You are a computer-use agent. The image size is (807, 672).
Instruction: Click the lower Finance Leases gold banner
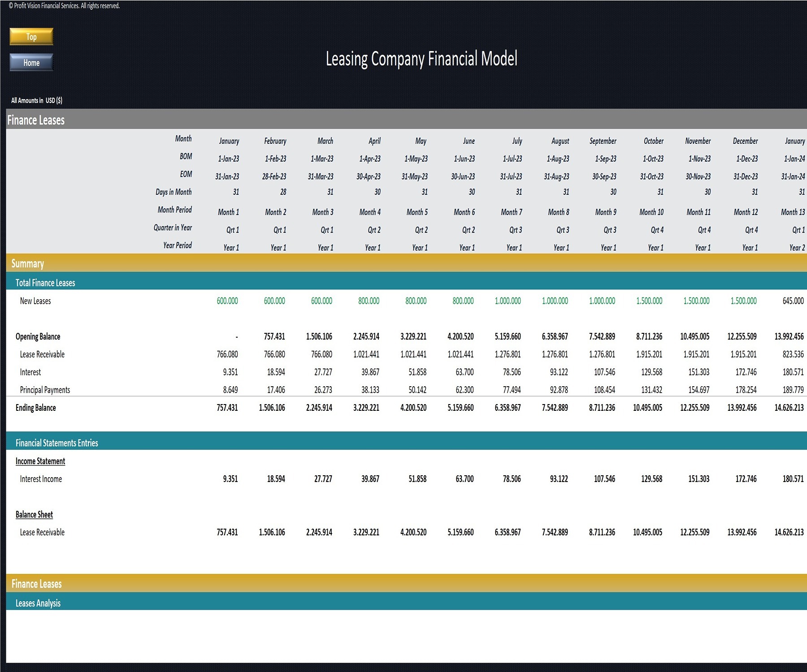pyautogui.click(x=37, y=584)
